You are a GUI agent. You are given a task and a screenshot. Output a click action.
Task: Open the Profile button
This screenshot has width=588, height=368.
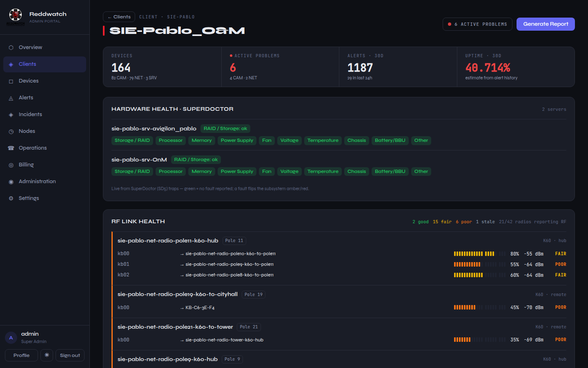(21, 355)
